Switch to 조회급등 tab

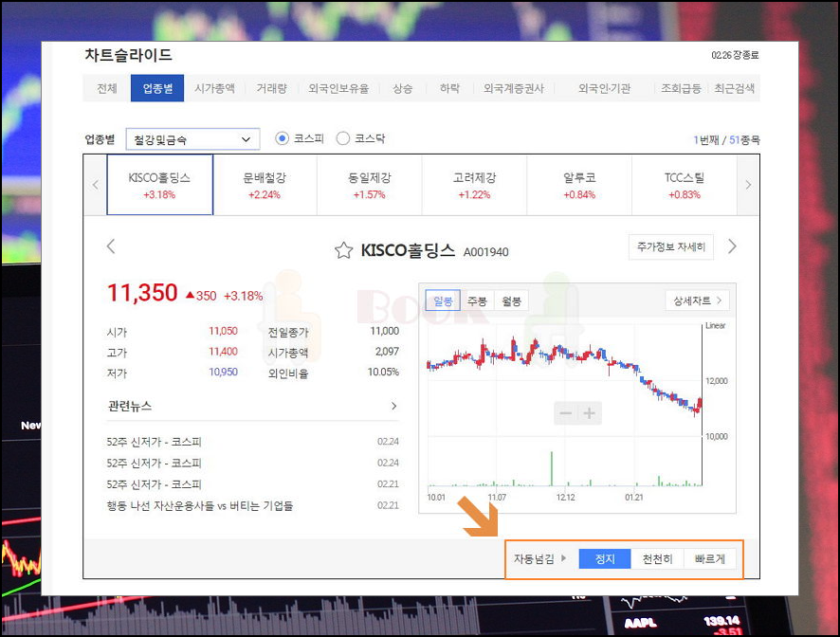[x=681, y=88]
